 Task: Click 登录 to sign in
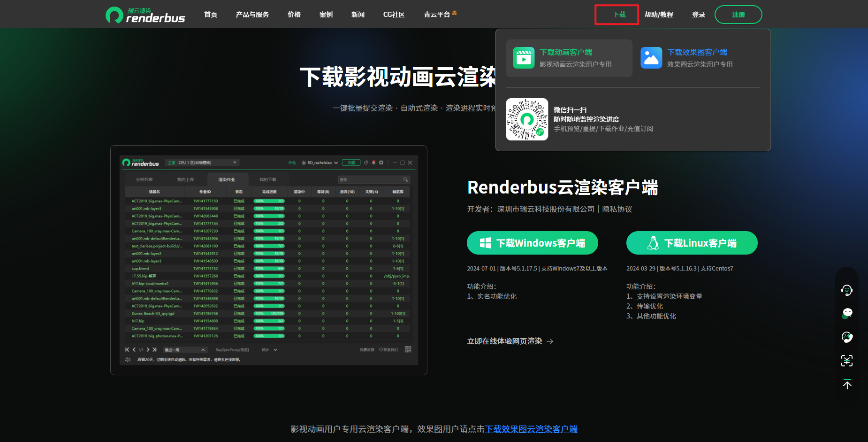point(699,15)
